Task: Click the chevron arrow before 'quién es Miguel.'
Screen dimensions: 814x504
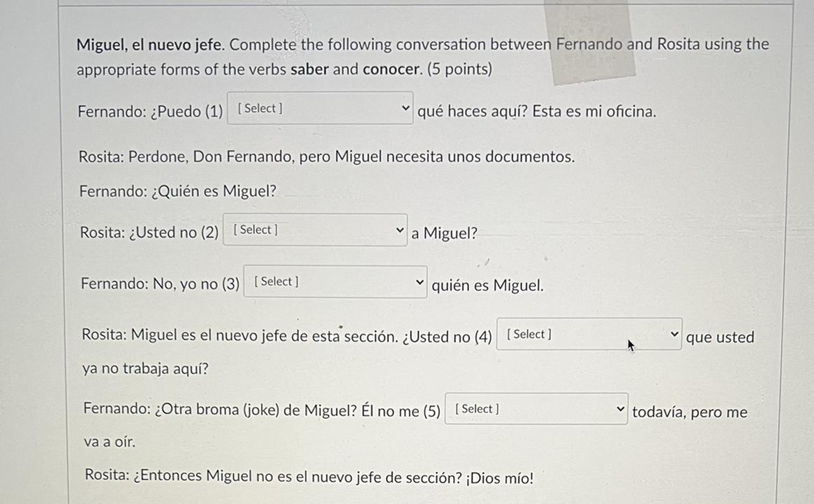Action: point(419,282)
